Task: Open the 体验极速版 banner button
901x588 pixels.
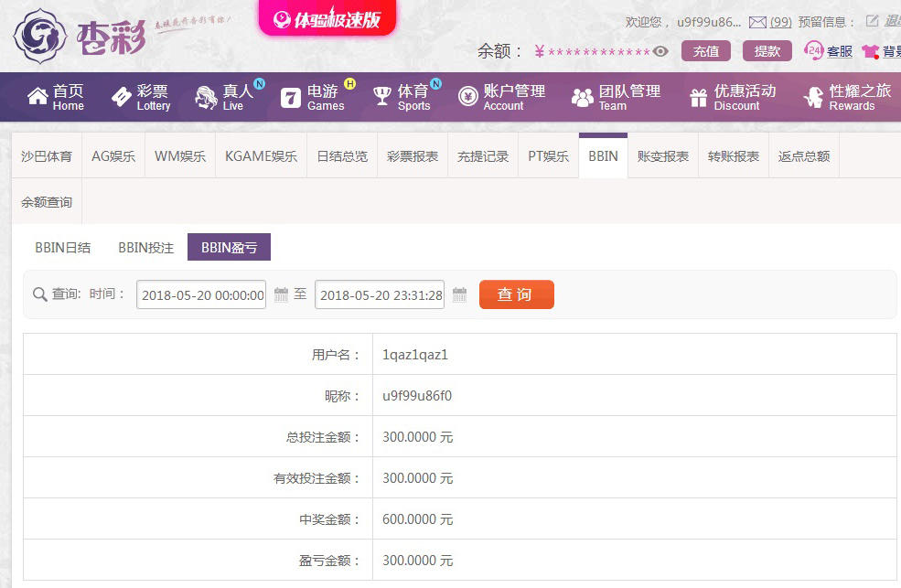Action: point(327,18)
